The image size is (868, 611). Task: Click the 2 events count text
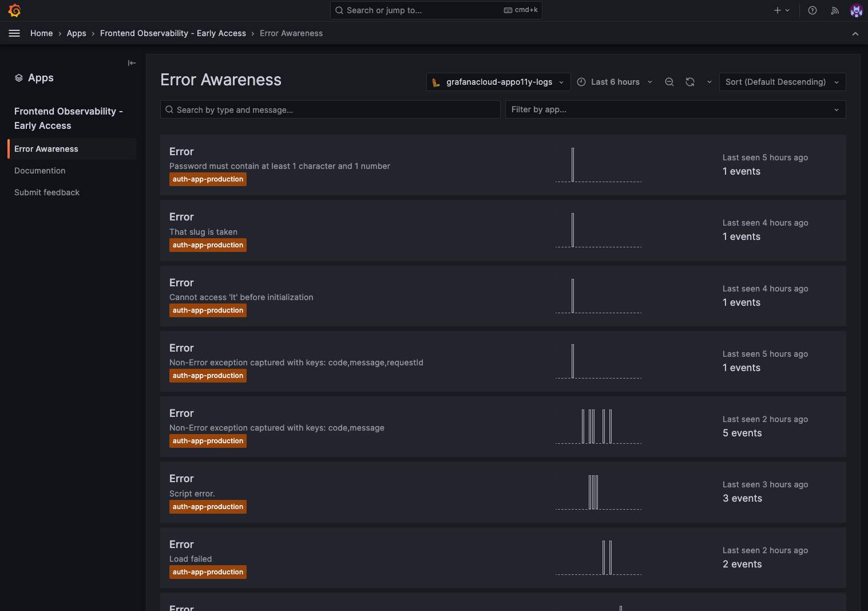point(742,564)
